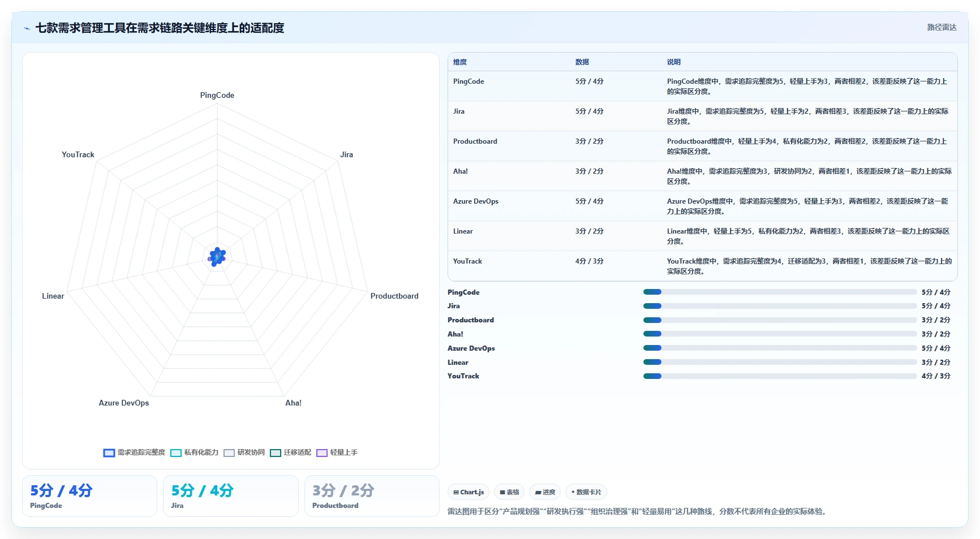Click the footnote beginning 雷达图用于区分
The width and height of the screenshot is (980, 539).
coord(638,511)
